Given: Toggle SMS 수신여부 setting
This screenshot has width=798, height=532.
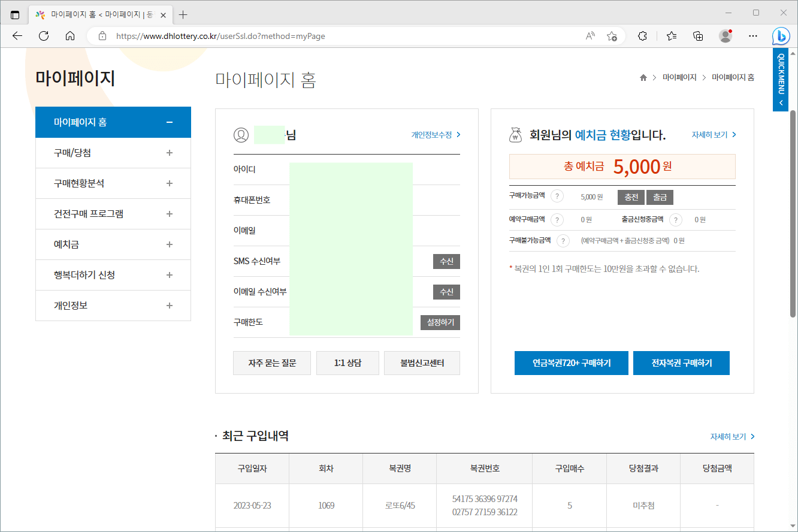Looking at the screenshot, I should (x=446, y=261).
